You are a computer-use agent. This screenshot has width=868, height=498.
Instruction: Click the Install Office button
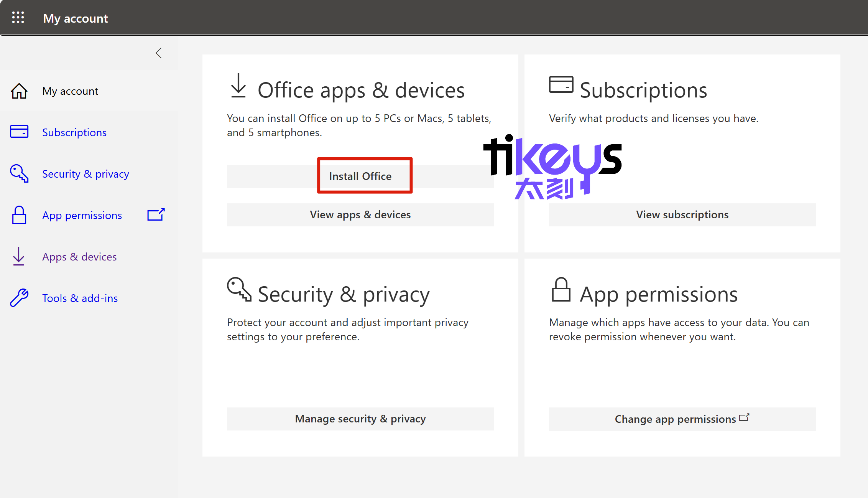(x=360, y=176)
